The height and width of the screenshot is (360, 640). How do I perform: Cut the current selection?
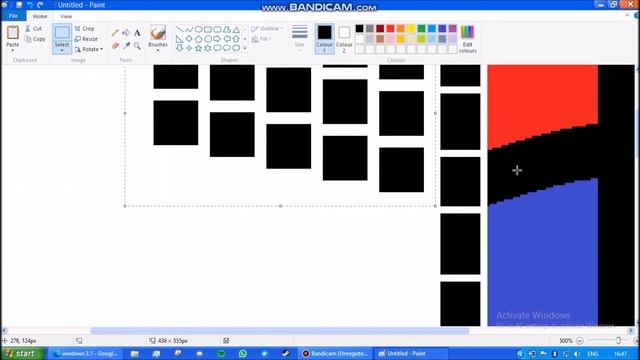click(33, 29)
